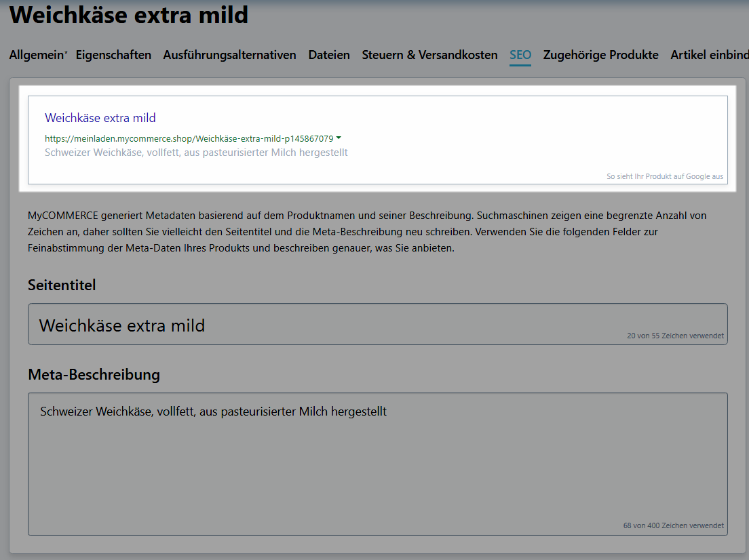Image resolution: width=749 pixels, height=560 pixels.
Task: Switch to the Eigenschaften tab
Action: [x=113, y=55]
